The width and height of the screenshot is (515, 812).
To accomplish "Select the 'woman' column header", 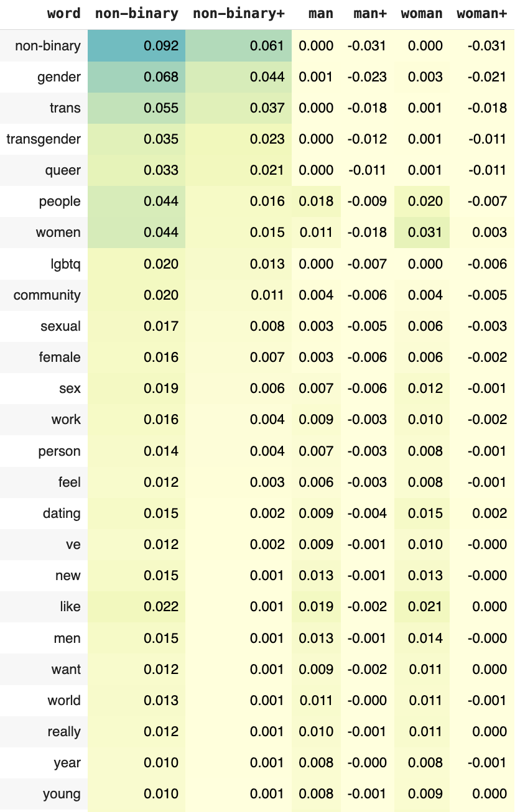I will tap(422, 14).
